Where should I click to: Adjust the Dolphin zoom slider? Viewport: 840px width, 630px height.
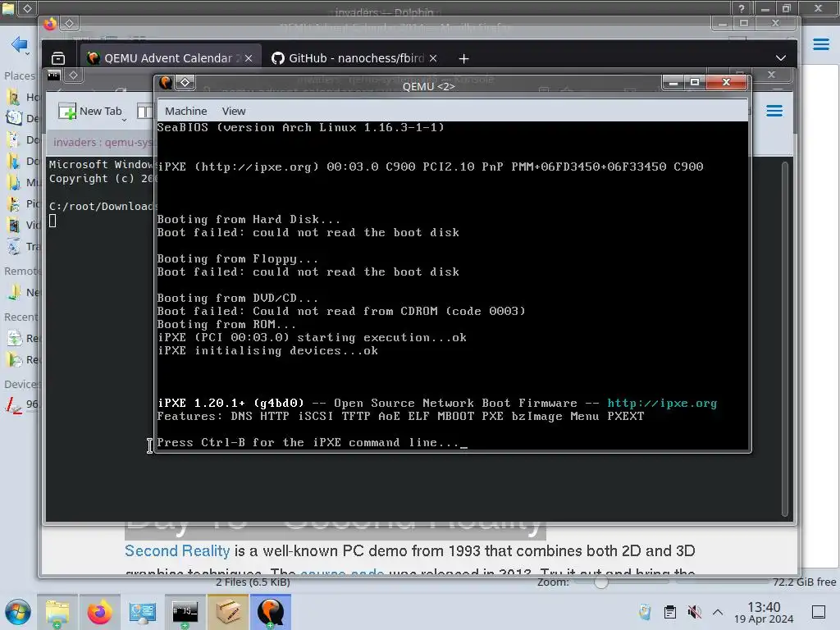tap(600, 582)
